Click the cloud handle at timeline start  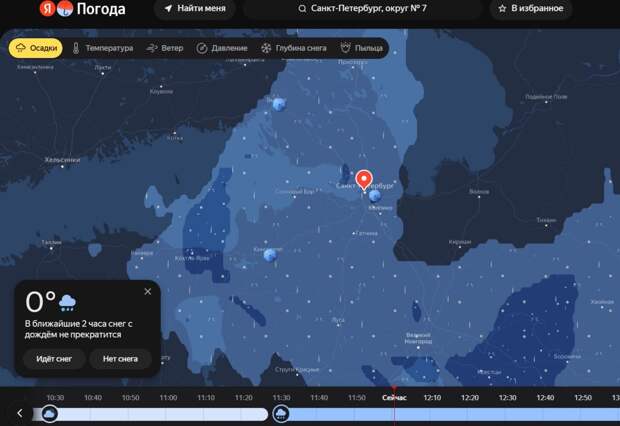coord(49,414)
